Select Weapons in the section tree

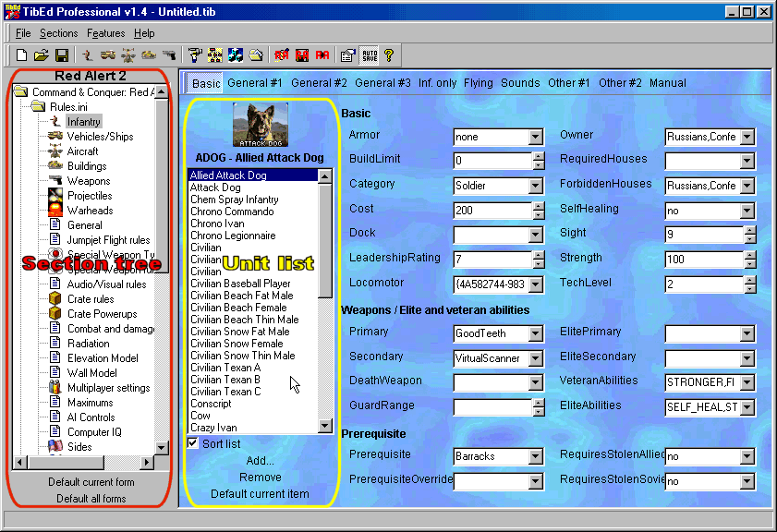point(88,181)
